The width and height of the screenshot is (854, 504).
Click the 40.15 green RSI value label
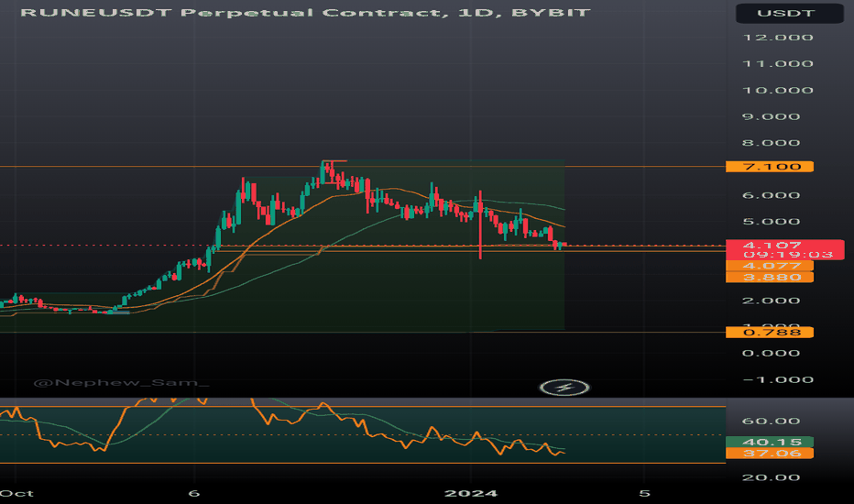pos(770,442)
